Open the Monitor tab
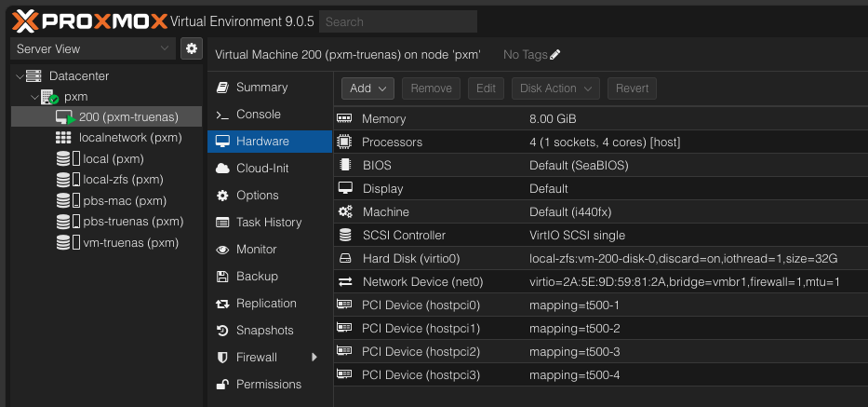Viewport: 868px width, 407px height. pos(270,250)
